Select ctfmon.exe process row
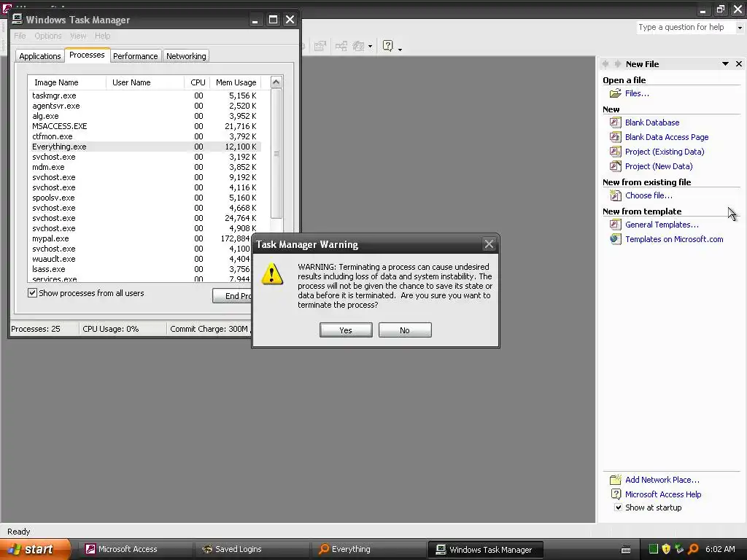 pos(144,136)
